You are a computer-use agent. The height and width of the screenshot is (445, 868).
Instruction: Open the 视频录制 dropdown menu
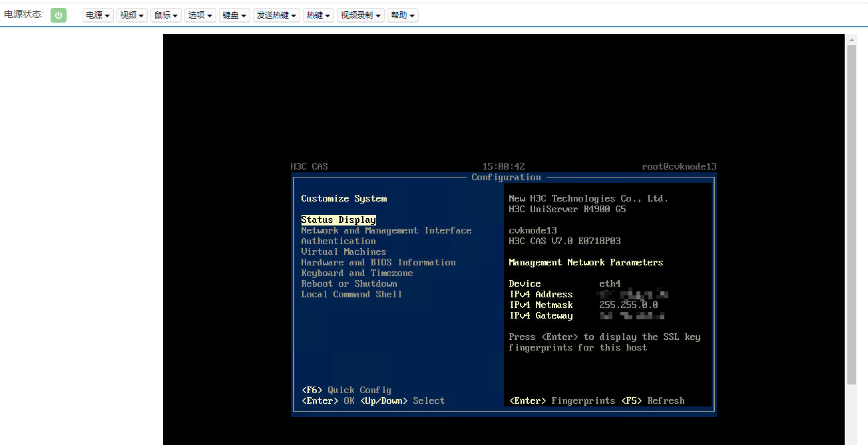click(x=361, y=15)
